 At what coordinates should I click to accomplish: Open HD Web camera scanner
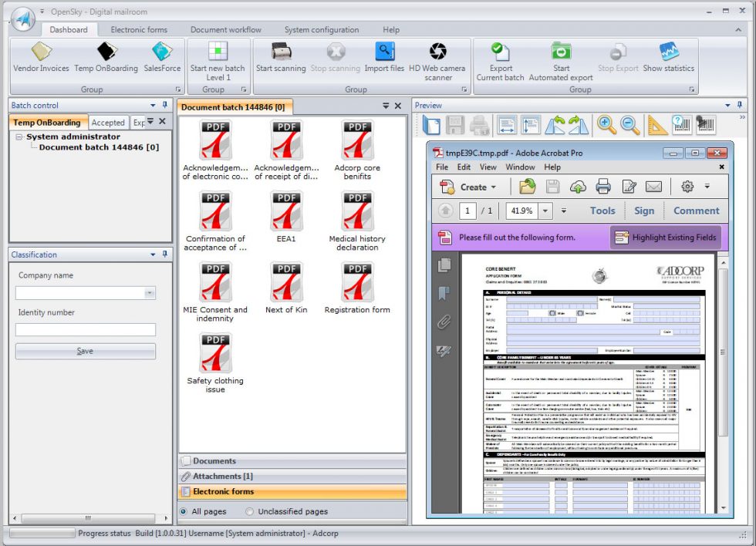click(437, 53)
